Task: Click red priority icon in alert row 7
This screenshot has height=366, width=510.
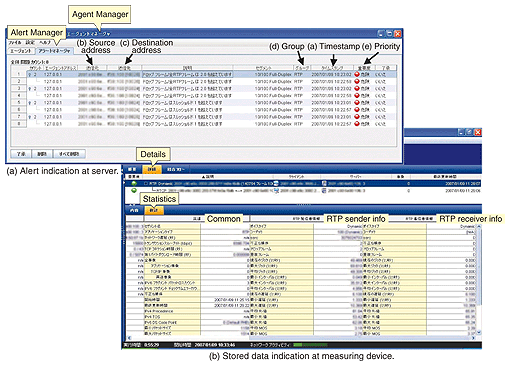Action: pos(357,117)
